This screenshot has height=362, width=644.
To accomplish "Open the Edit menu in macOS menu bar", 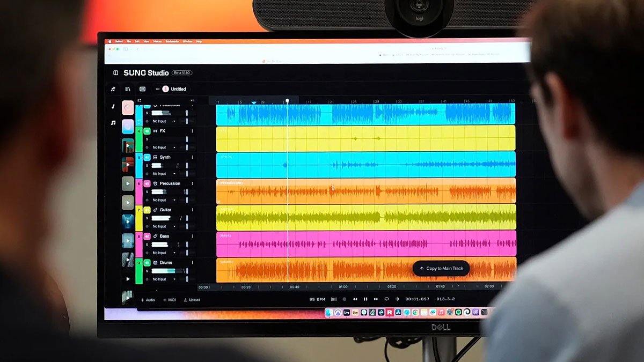I will tap(137, 41).
